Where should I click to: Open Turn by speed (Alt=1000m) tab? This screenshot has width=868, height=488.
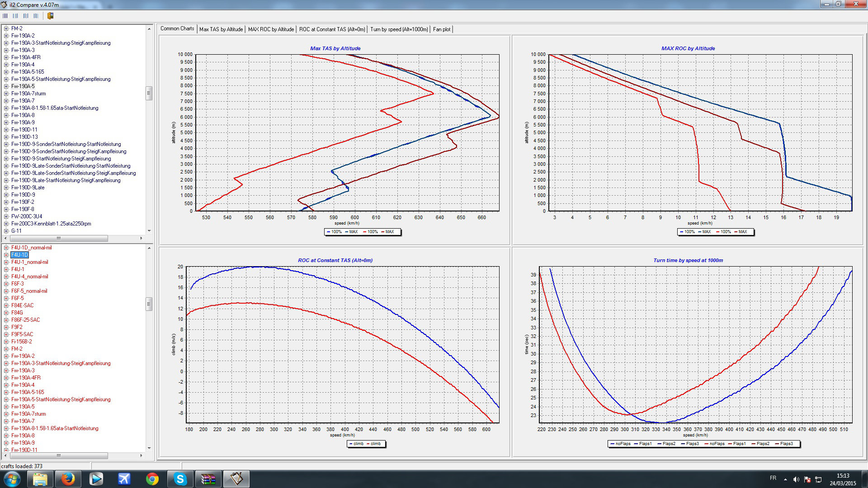[x=399, y=29]
